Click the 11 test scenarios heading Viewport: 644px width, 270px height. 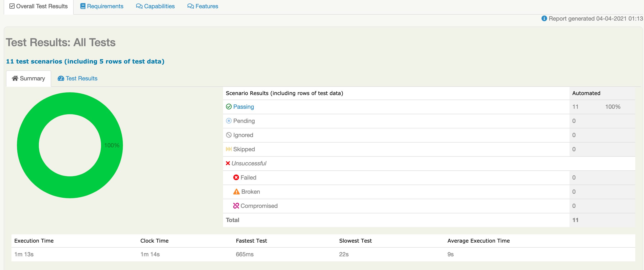click(85, 61)
